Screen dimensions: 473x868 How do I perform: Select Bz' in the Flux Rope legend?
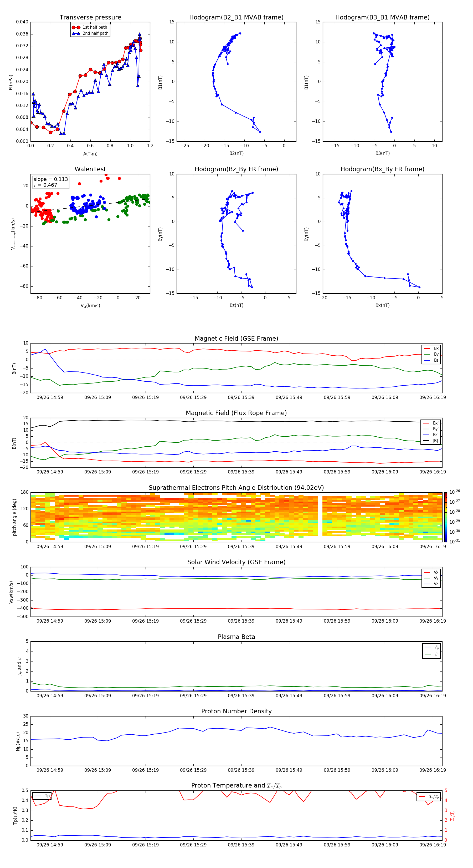point(431,435)
